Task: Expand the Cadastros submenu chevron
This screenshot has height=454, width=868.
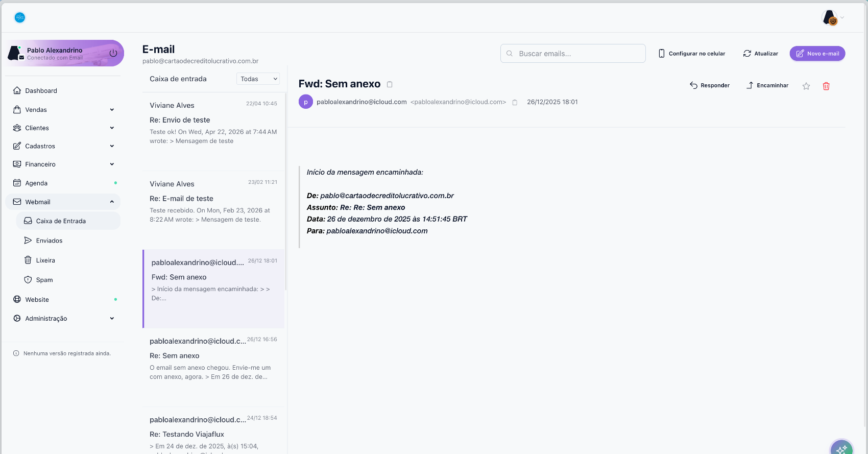Action: pyautogui.click(x=112, y=146)
